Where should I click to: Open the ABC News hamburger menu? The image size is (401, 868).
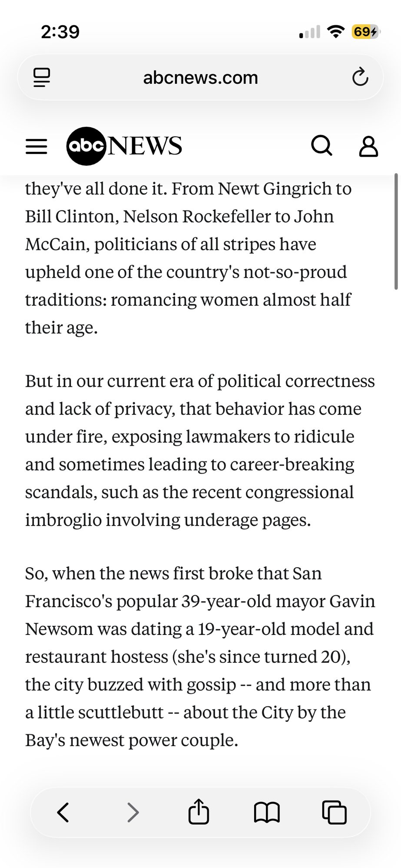coord(36,147)
